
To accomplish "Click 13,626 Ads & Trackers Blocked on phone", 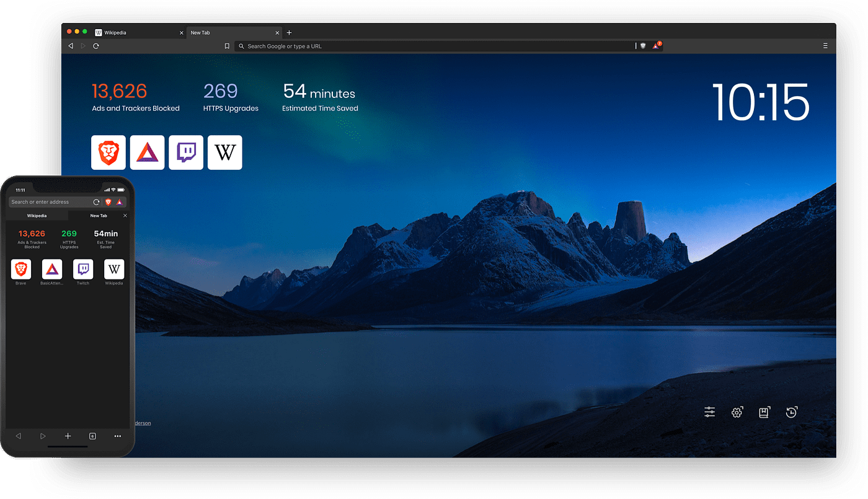I will click(x=32, y=239).
